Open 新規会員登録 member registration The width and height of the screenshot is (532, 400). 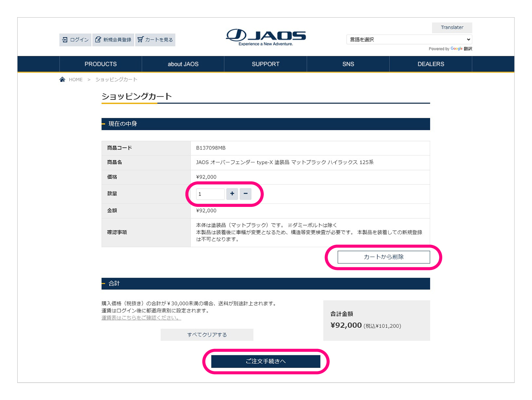[113, 40]
